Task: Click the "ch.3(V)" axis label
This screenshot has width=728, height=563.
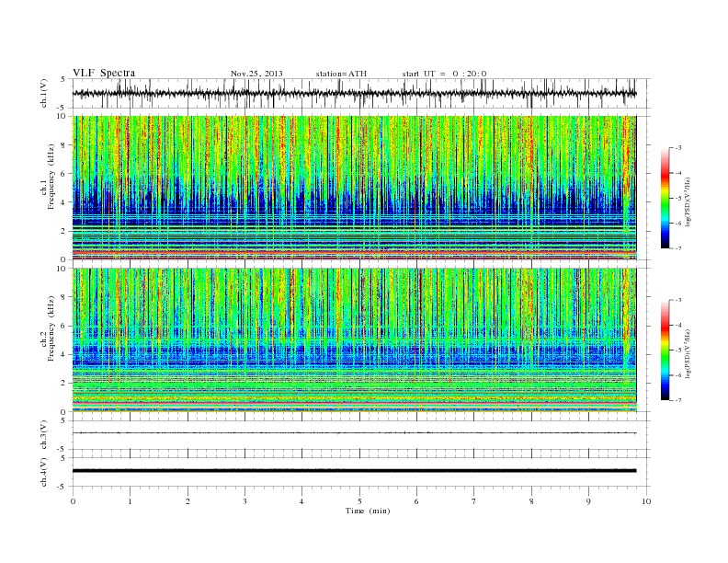Action: click(43, 436)
